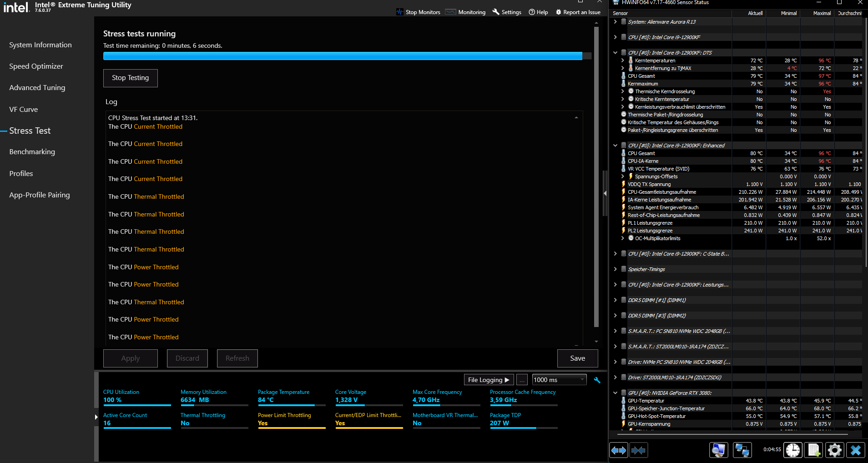
Task: Click the Save button
Action: point(577,358)
